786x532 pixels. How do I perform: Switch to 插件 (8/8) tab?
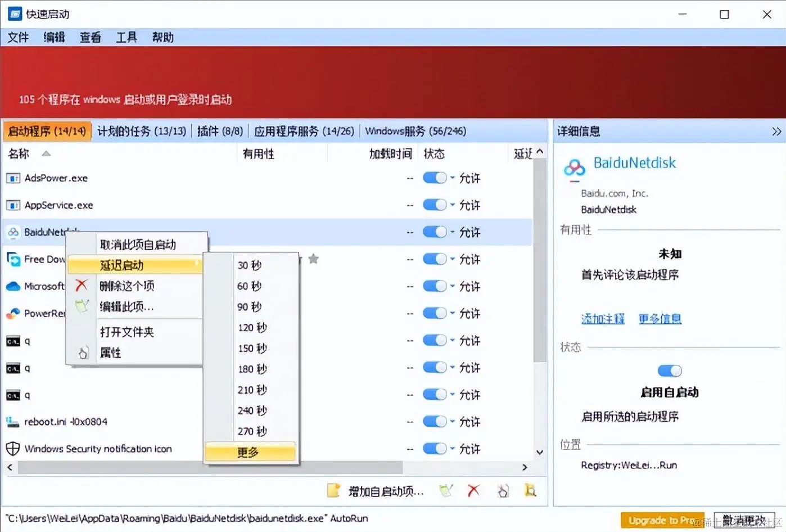(220, 132)
